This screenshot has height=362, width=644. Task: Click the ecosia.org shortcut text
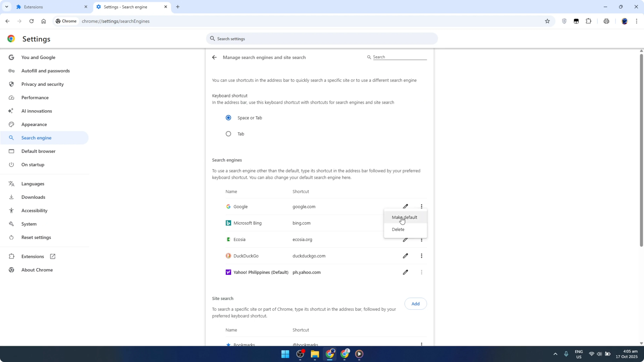[x=302, y=240]
